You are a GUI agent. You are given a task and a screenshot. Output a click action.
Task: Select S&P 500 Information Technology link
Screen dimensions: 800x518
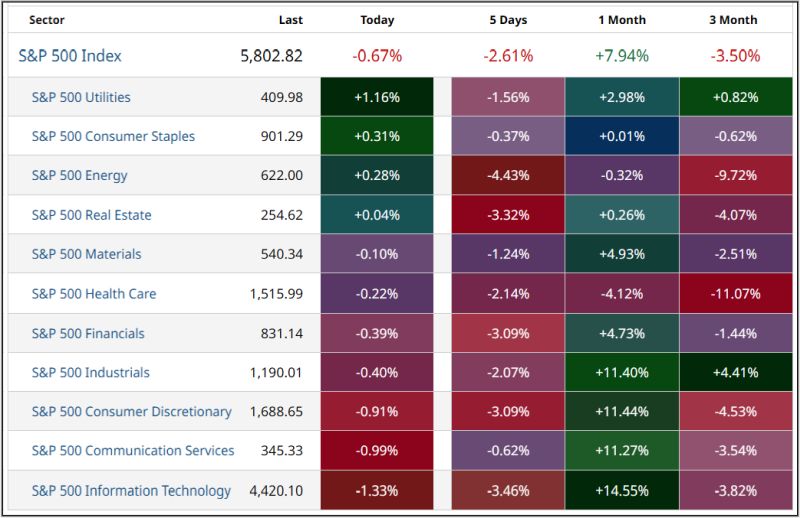[x=131, y=490]
